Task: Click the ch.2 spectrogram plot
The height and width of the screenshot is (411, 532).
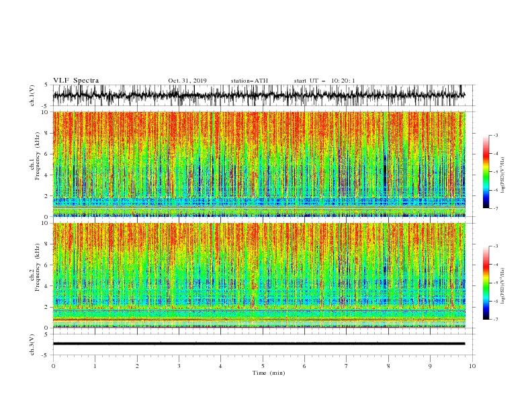Action: coord(259,275)
